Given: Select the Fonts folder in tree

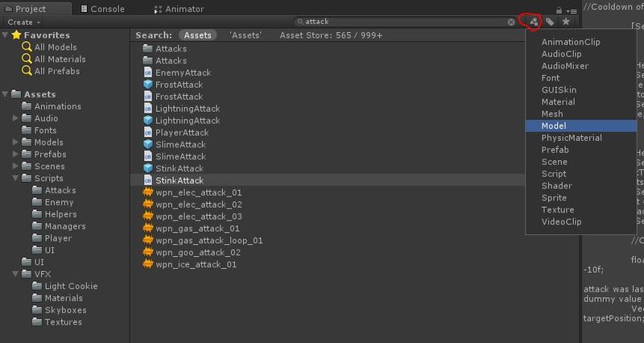Looking at the screenshot, I should [39, 130].
